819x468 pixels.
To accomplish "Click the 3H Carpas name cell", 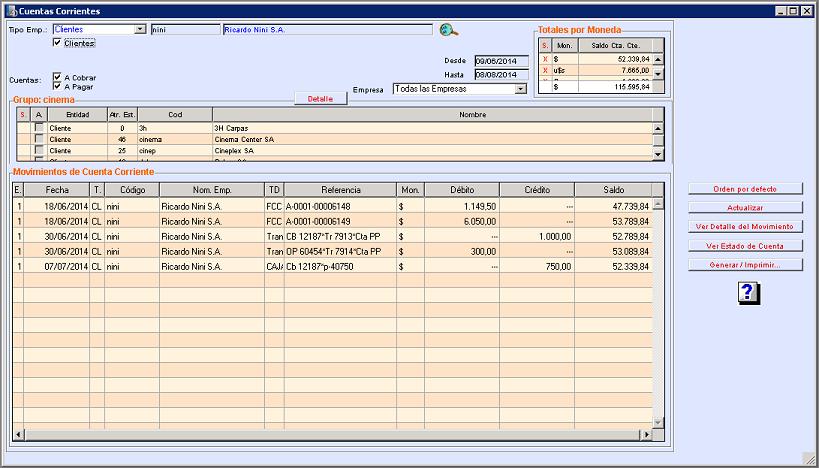I will click(432, 128).
